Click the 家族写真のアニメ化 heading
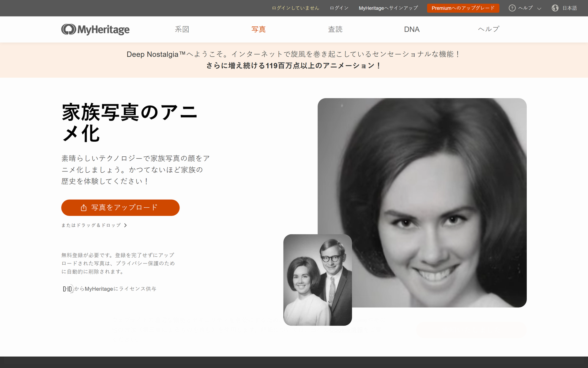 [130, 123]
